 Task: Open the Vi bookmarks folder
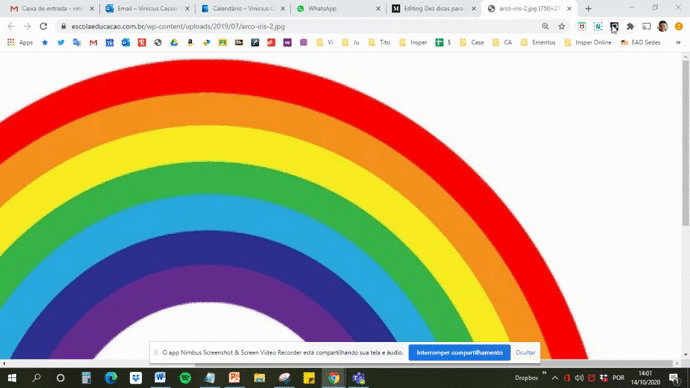(325, 43)
